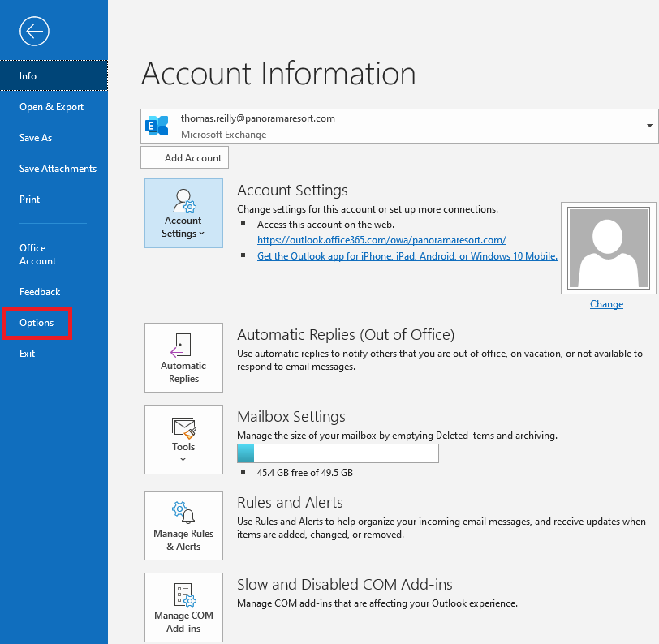The width and height of the screenshot is (659, 644).
Task: Click the 45.4 GB free of 49.5 GB text
Action: tap(304, 473)
